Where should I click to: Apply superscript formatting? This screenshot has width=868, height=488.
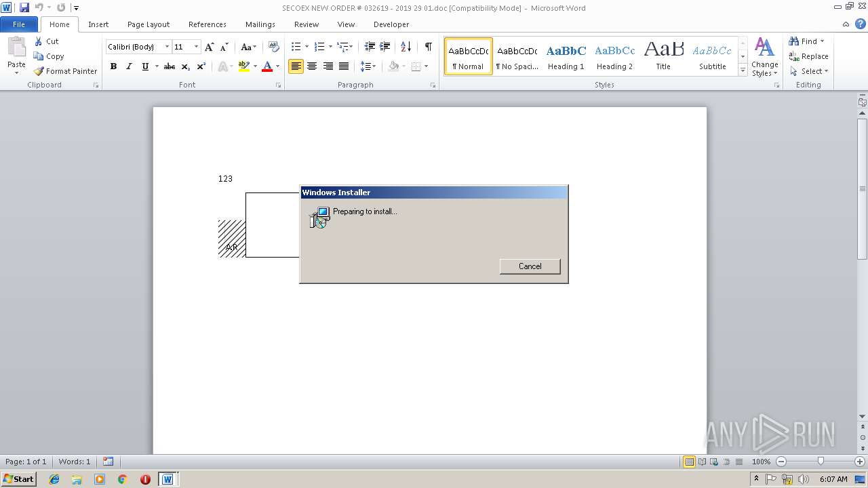coord(201,66)
